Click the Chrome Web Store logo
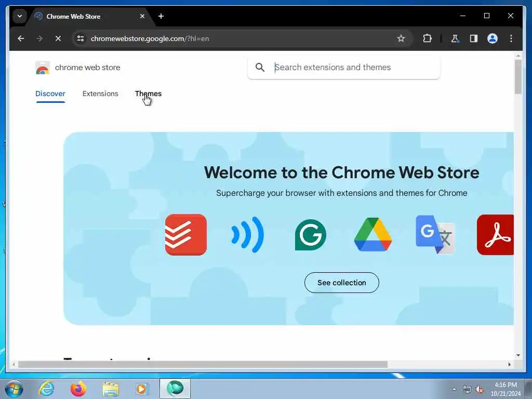This screenshot has width=532, height=399. pyautogui.click(x=43, y=68)
